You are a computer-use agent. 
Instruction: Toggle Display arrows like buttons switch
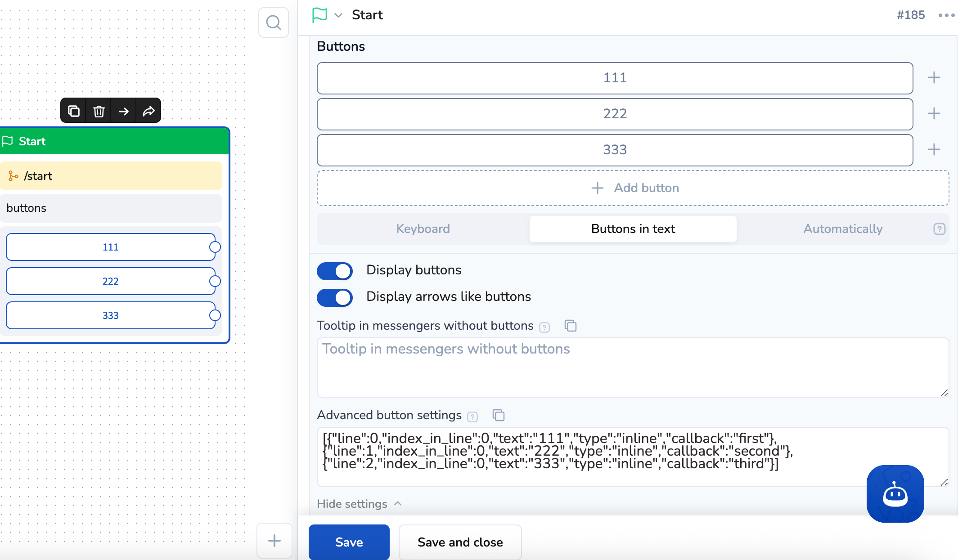point(335,297)
